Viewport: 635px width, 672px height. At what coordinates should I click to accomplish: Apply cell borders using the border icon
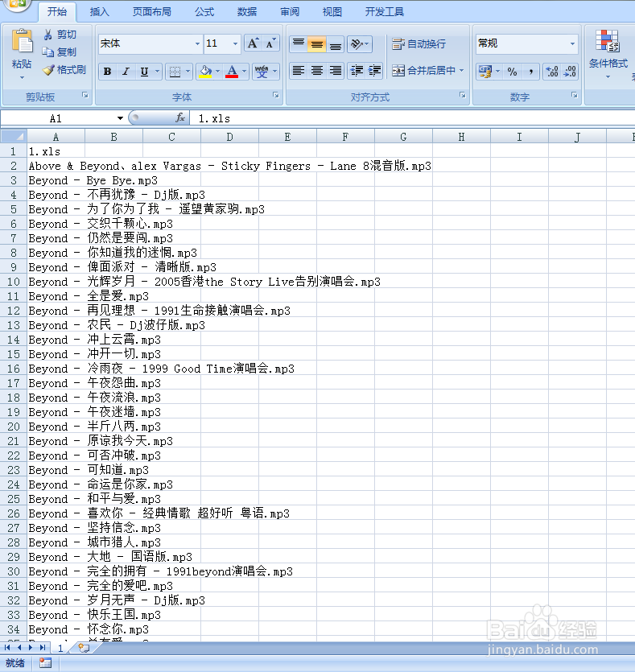(175, 72)
